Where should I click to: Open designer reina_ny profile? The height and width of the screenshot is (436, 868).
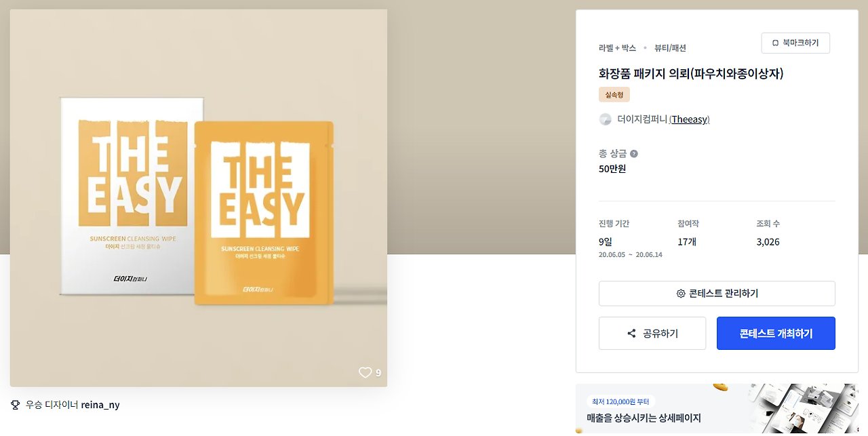tap(100, 405)
